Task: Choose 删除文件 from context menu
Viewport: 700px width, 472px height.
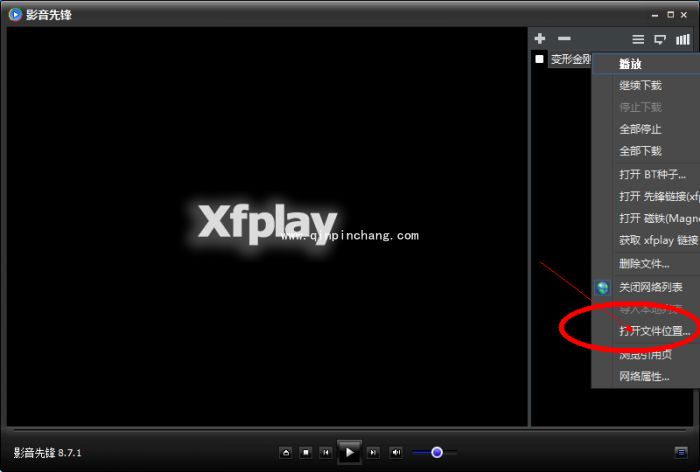Action: tap(644, 264)
